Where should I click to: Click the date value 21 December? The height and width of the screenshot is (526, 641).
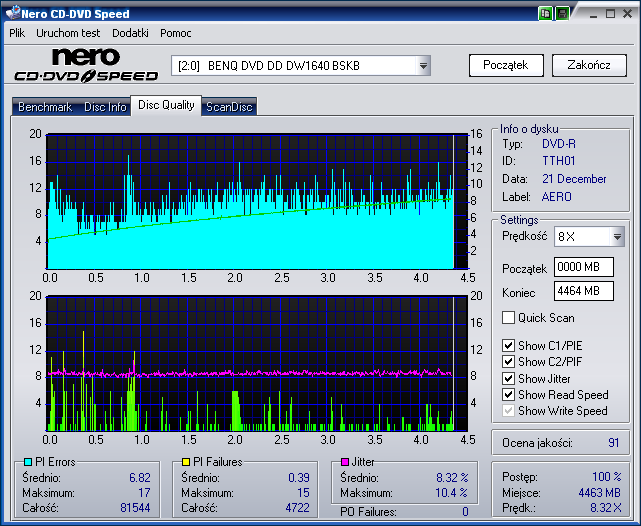tap(574, 179)
